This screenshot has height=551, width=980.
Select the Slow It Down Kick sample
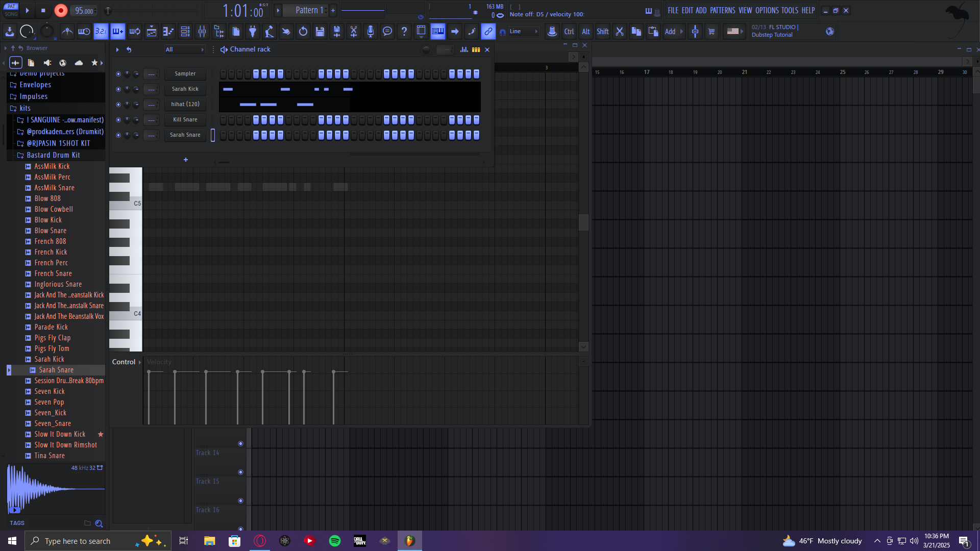[60, 434]
